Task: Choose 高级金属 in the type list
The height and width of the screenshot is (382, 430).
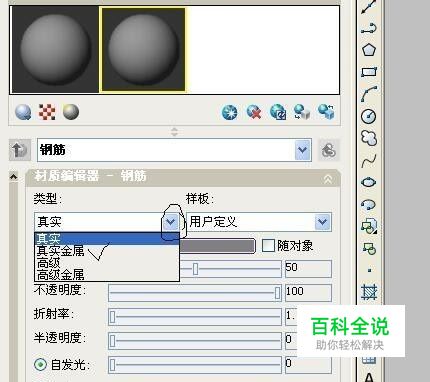Action: (107, 275)
